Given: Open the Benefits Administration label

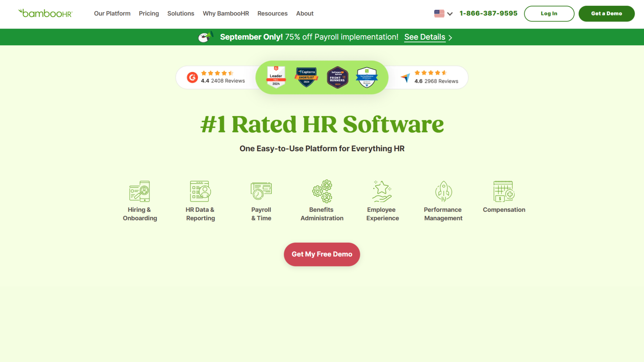Looking at the screenshot, I should (322, 214).
